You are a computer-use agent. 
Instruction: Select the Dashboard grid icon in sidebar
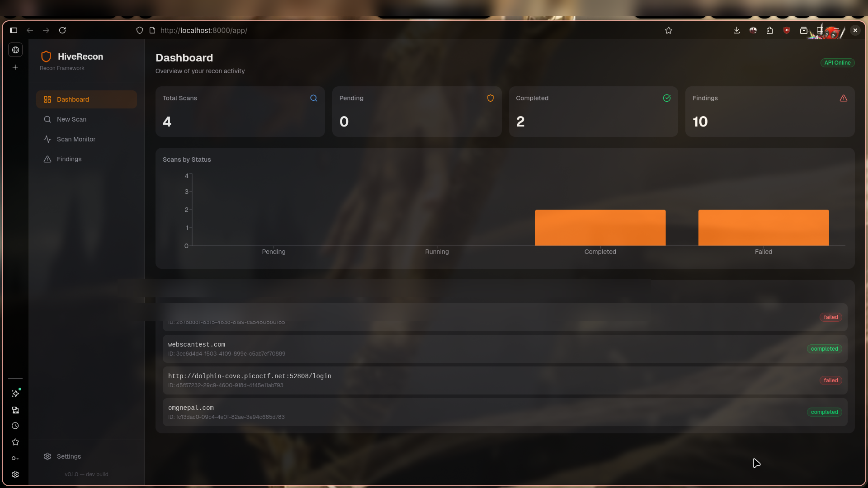coord(47,99)
